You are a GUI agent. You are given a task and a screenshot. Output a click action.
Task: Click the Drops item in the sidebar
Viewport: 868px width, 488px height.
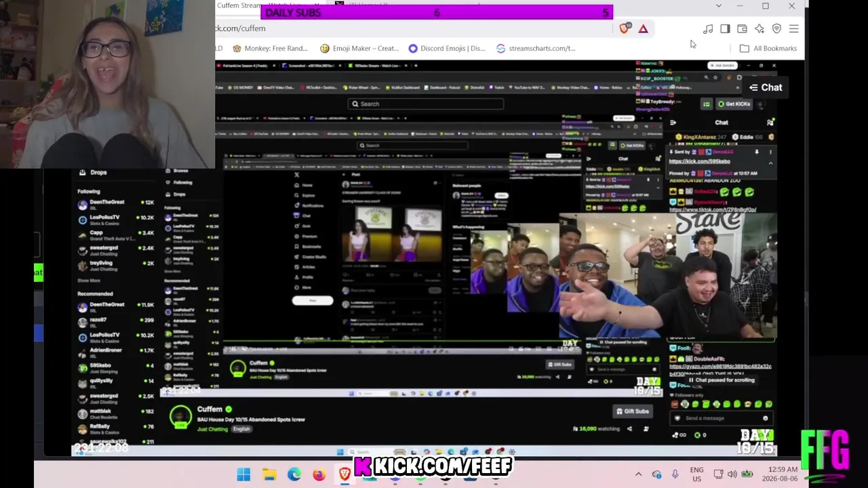(93, 172)
